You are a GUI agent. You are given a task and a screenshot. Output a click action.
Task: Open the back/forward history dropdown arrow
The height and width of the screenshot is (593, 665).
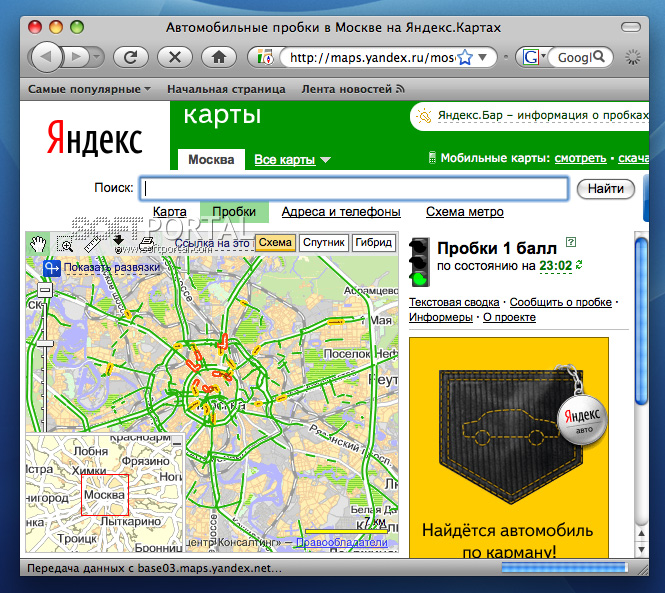click(x=97, y=57)
